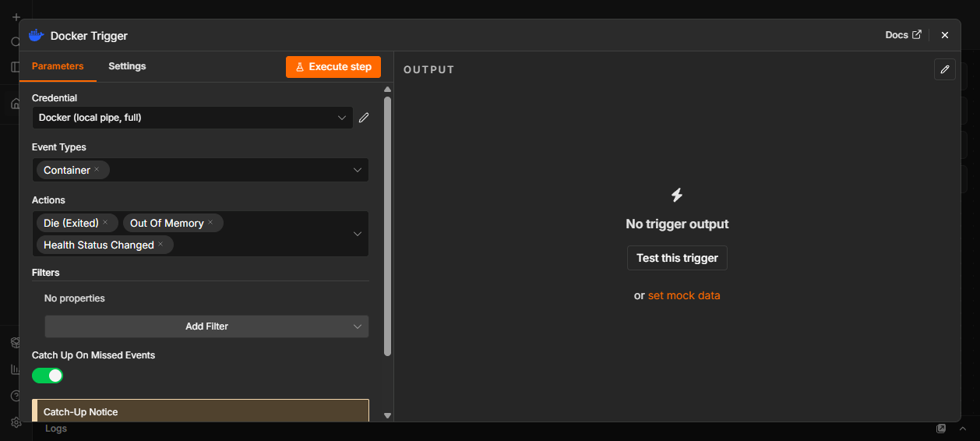Remove the Out Of Memory action tag
980x441 pixels.
point(210,223)
